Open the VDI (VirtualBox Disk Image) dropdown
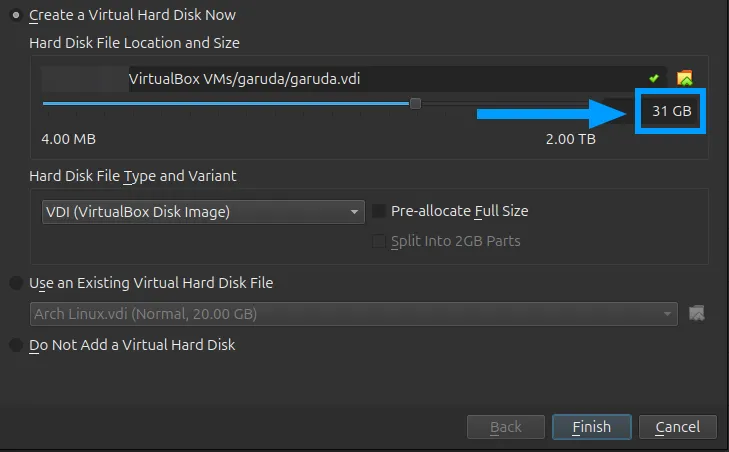The image size is (729, 452). click(203, 212)
